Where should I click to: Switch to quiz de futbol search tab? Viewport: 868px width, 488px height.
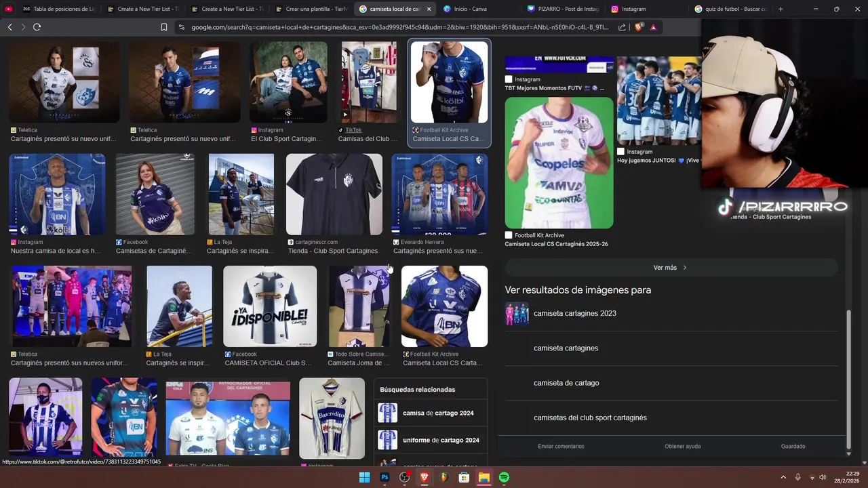click(x=730, y=9)
